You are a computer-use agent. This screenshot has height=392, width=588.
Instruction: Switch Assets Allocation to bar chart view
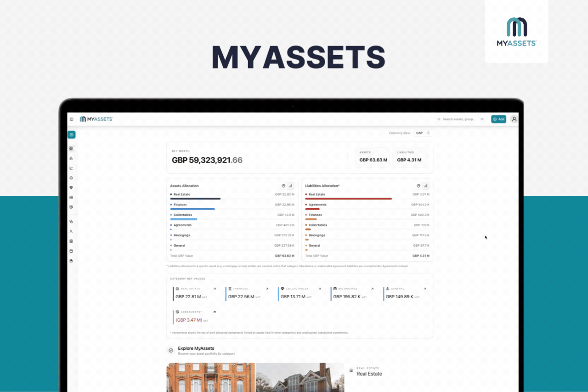(290, 186)
